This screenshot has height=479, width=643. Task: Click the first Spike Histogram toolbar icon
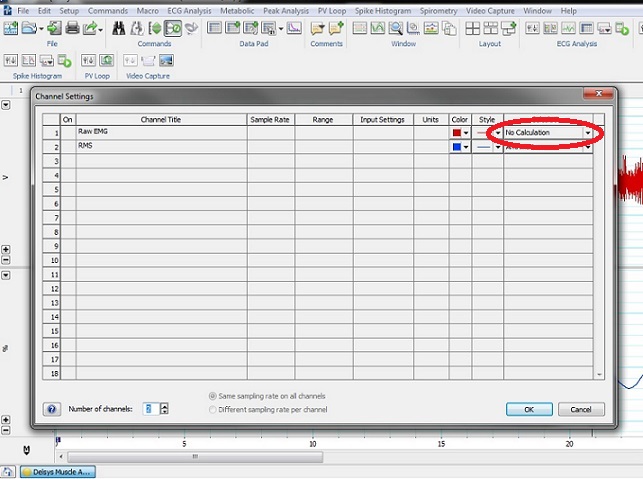[12, 60]
